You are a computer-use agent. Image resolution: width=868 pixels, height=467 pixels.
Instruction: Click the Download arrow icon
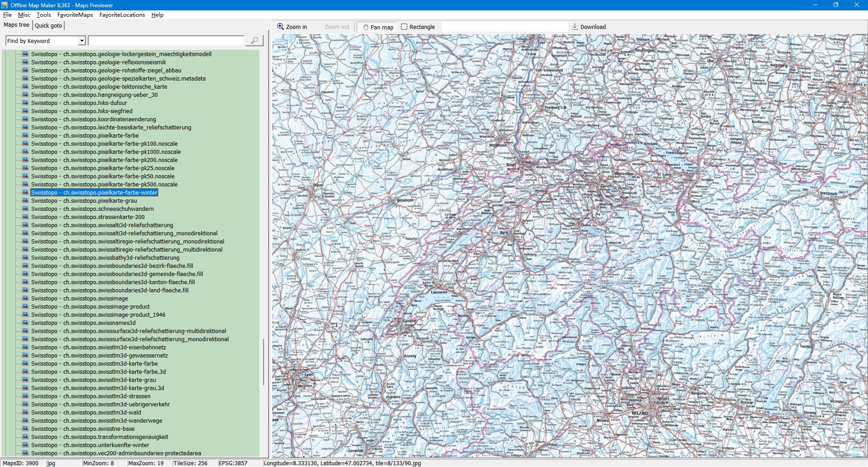575,27
